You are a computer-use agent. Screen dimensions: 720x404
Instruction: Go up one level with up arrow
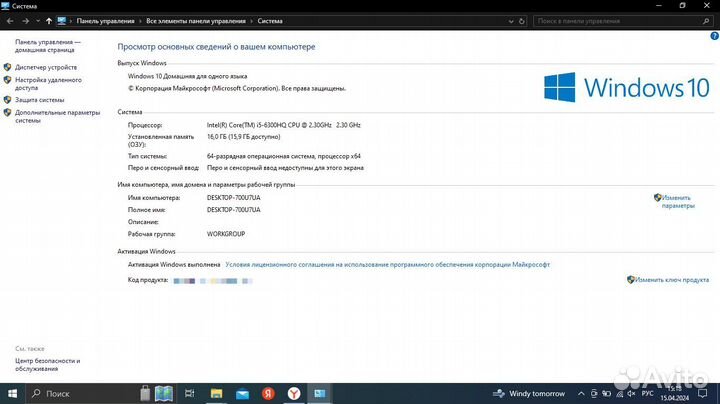pos(49,21)
